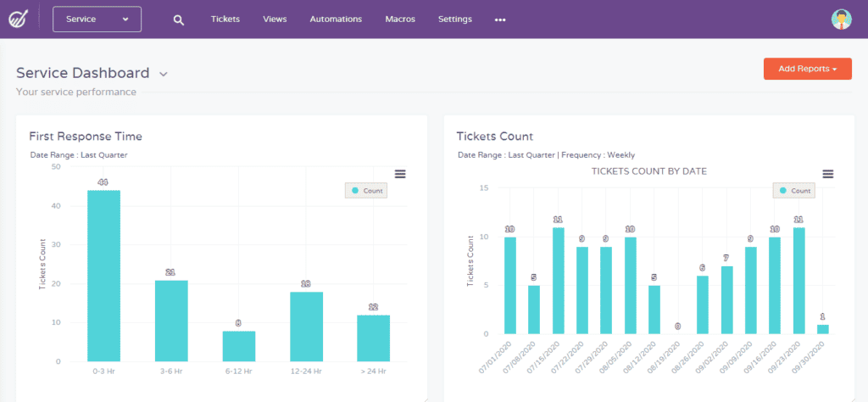This screenshot has width=868, height=402.
Task: Click the app logo in the top-left corner
Action: coord(18,19)
